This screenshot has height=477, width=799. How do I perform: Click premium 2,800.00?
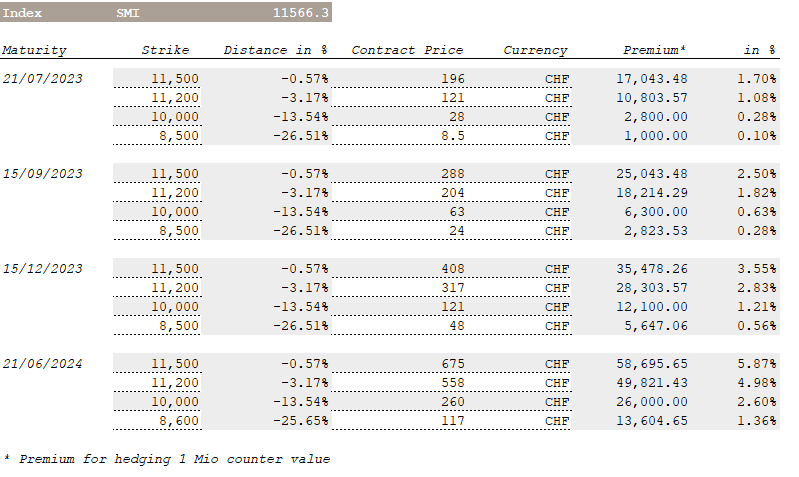[x=656, y=117]
